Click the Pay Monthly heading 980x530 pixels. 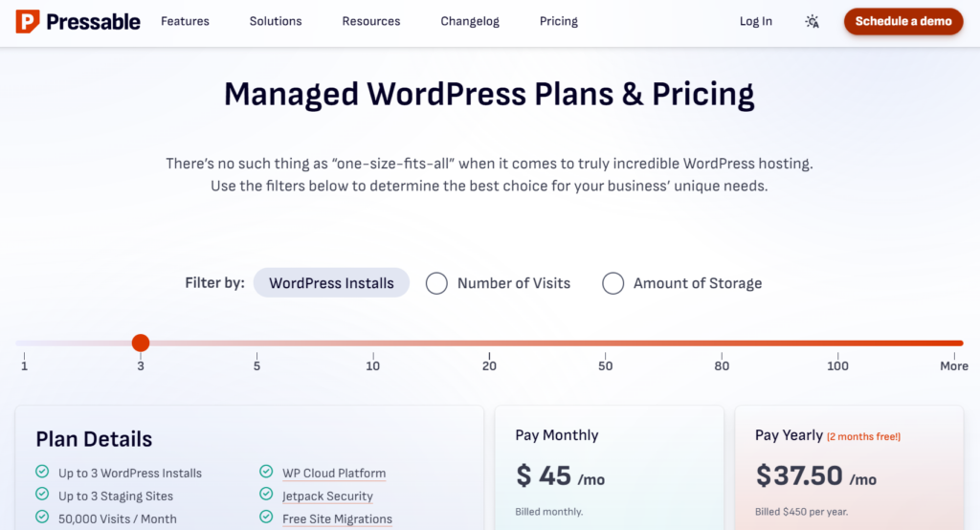(557, 435)
